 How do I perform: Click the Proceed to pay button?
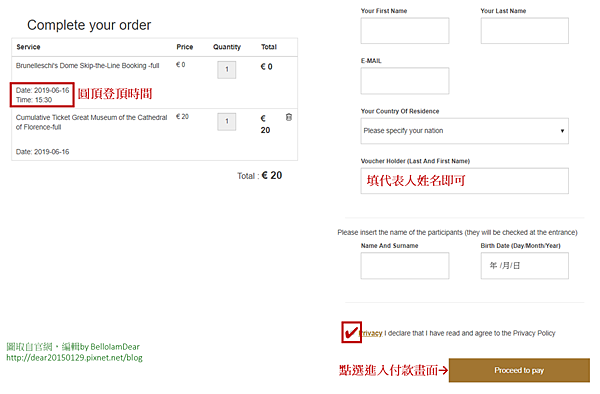point(519,370)
